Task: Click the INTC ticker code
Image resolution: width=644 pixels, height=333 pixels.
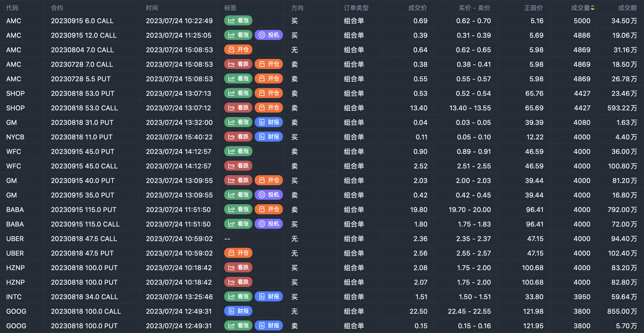Action: pyautogui.click(x=14, y=297)
